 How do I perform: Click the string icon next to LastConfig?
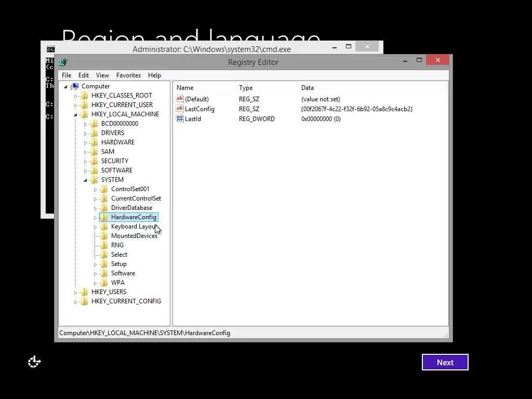(179, 109)
